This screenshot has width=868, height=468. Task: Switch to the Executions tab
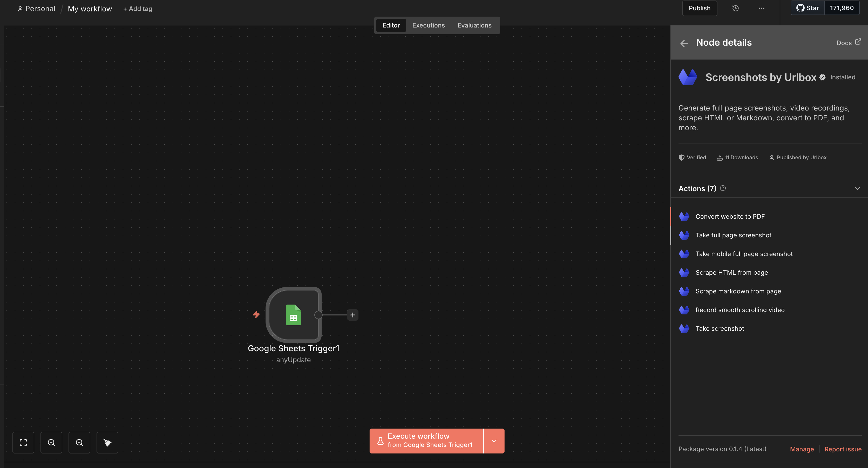pyautogui.click(x=428, y=25)
